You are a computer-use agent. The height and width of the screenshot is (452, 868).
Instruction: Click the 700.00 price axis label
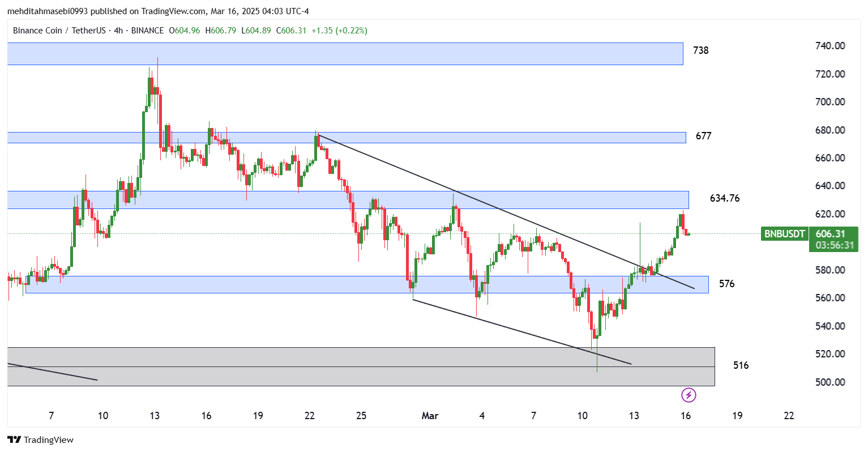[831, 102]
